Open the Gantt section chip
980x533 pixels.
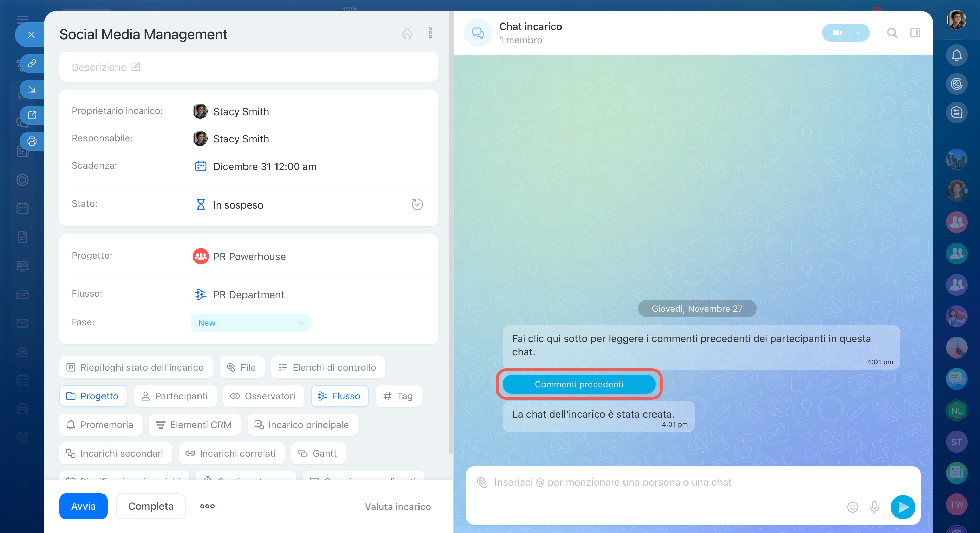[x=318, y=453]
